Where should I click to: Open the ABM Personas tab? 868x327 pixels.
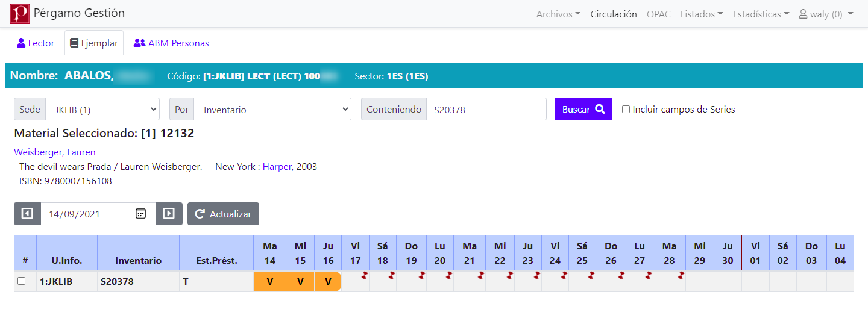coord(171,43)
